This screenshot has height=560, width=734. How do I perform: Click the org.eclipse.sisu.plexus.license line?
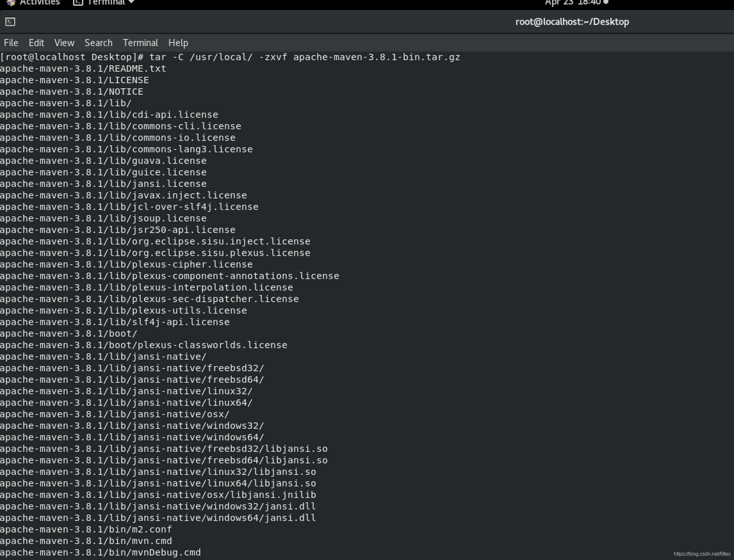(155, 253)
